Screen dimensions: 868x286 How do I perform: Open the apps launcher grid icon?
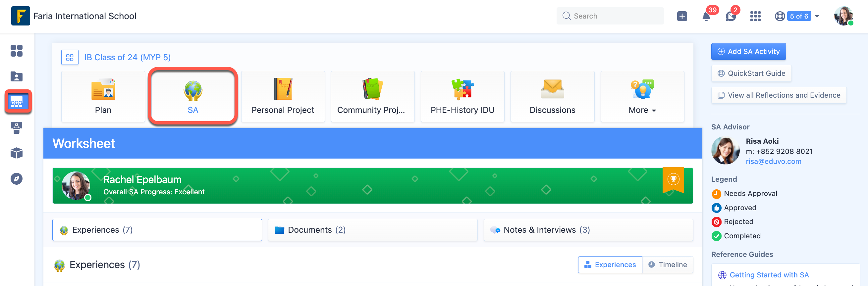pos(755,16)
